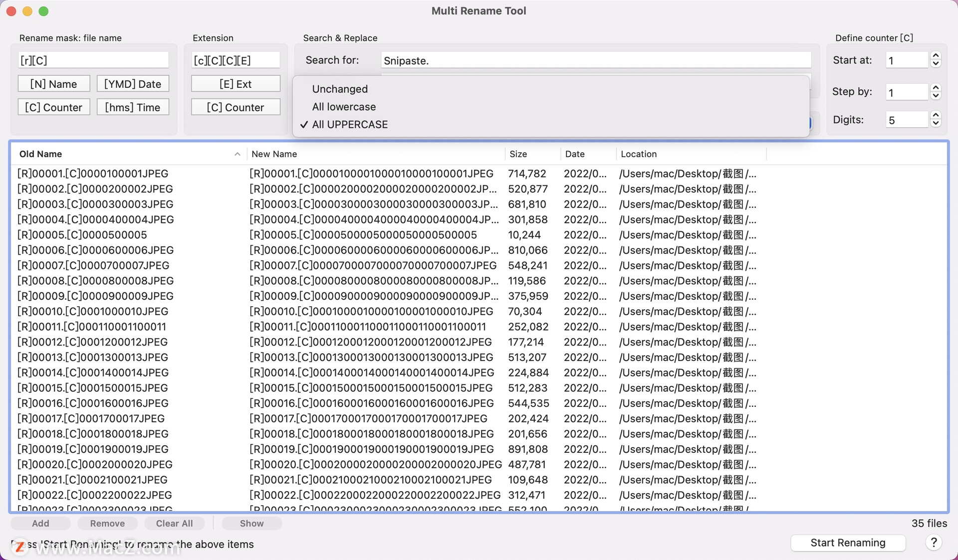This screenshot has height=560, width=958.
Task: Click size value 891,808
Action: pos(528,449)
